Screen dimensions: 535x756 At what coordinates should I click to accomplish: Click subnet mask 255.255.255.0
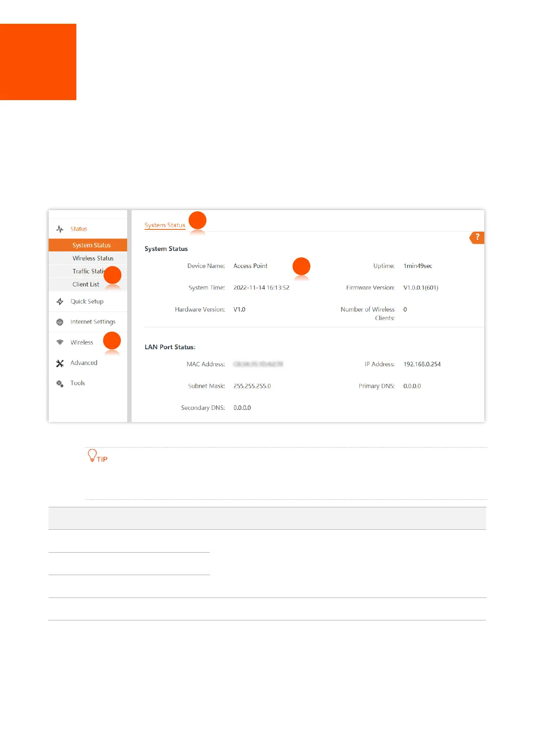coord(252,386)
